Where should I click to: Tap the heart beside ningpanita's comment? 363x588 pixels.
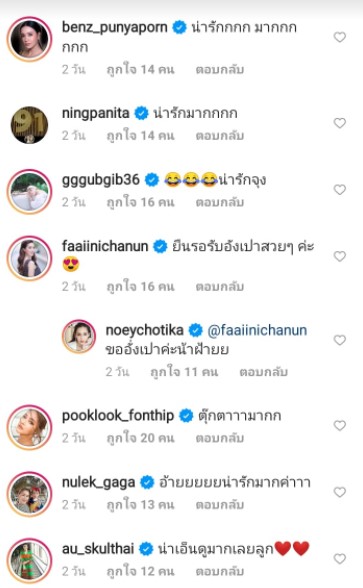tap(340, 123)
